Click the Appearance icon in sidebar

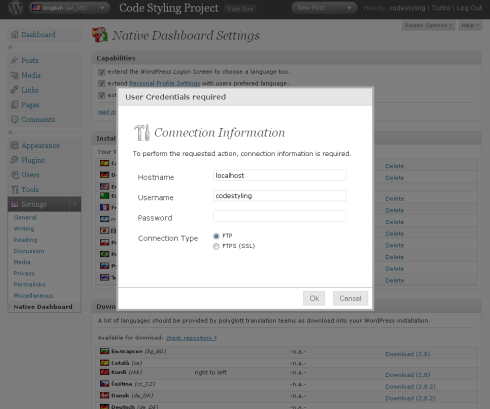[x=14, y=145]
